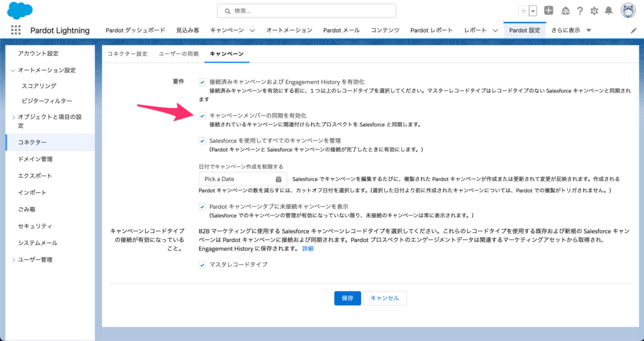Select エクスポート in sidebar
This screenshot has width=644, height=341.
point(35,176)
